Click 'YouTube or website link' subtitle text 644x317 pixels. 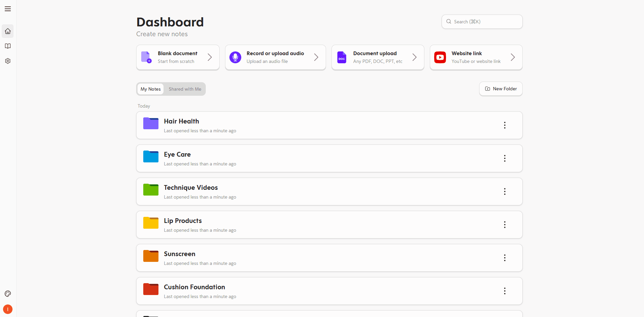(476, 61)
